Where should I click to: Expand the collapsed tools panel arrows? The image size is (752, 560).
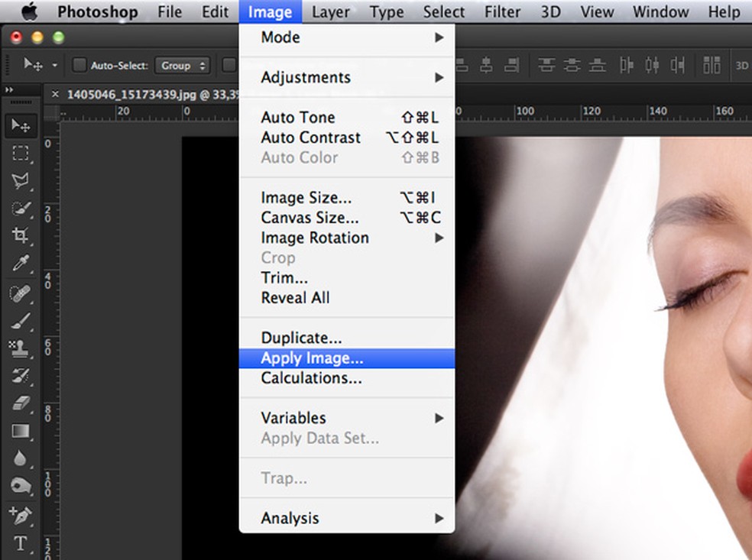tap(10, 89)
